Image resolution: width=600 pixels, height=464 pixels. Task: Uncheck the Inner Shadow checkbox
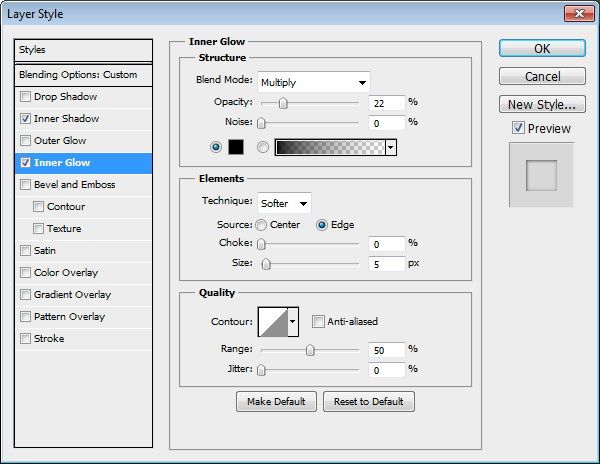coord(25,119)
